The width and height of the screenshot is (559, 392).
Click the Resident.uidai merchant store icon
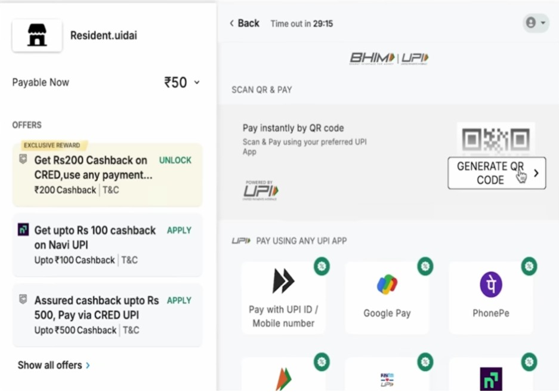37,36
